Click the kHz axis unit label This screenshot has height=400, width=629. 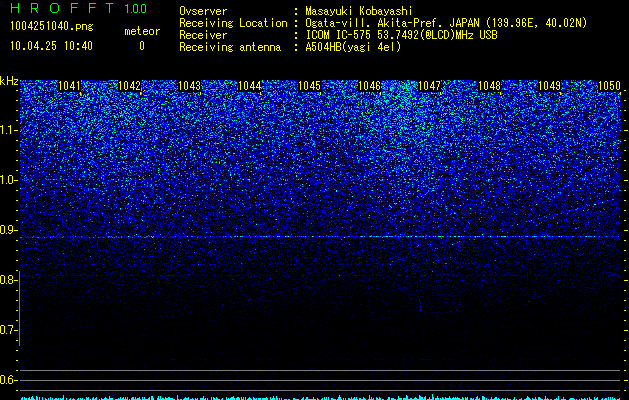9,81
